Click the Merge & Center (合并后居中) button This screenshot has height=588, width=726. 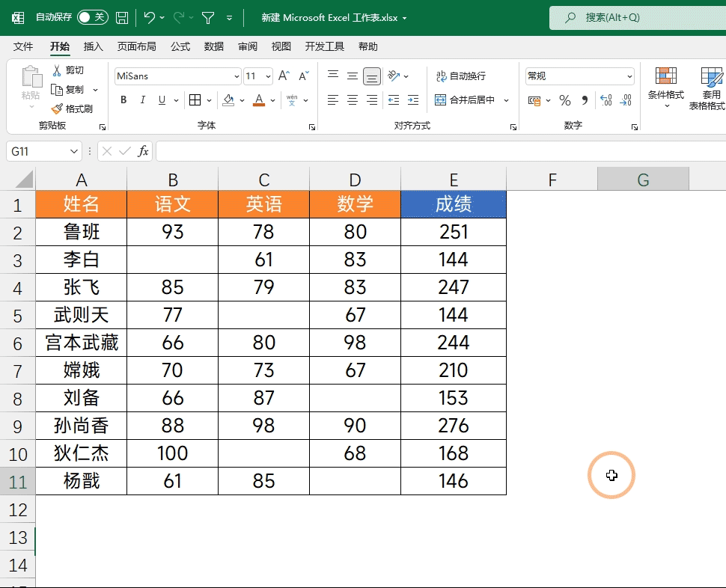[x=465, y=100]
